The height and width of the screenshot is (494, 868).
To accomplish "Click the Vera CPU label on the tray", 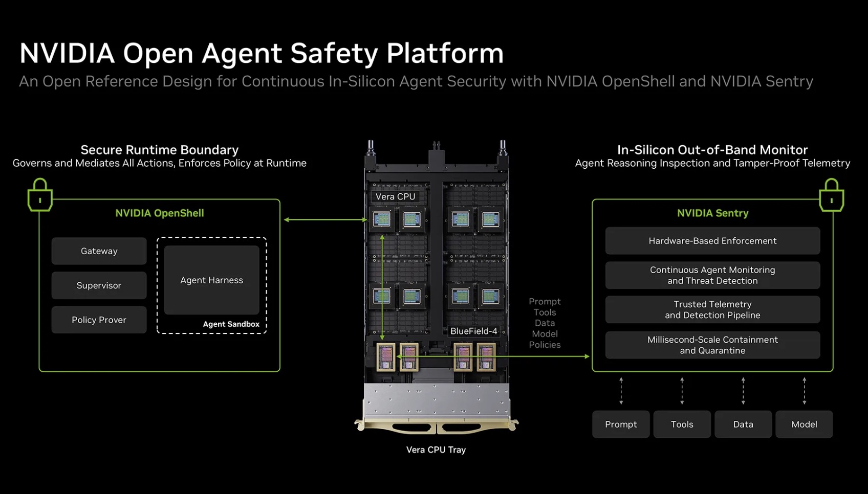I will coord(395,197).
